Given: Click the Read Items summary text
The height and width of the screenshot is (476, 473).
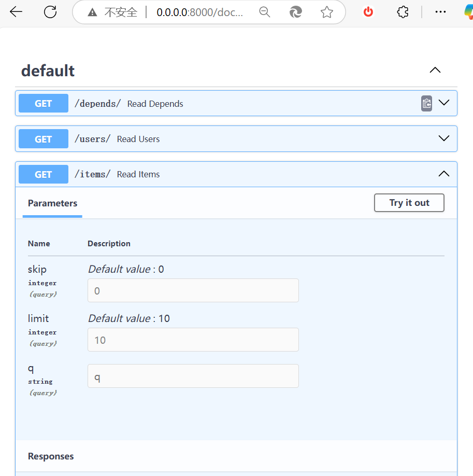Looking at the screenshot, I should click(138, 174).
